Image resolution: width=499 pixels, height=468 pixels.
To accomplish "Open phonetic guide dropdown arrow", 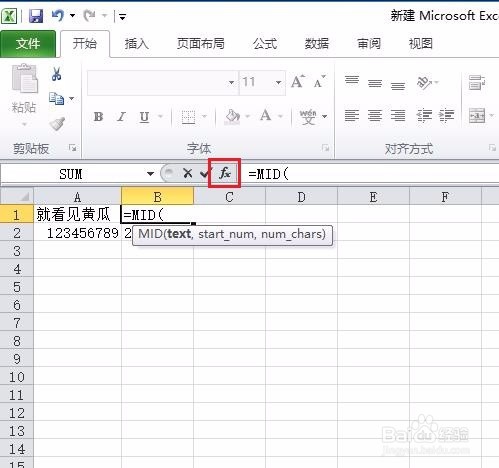I will 324,116.
